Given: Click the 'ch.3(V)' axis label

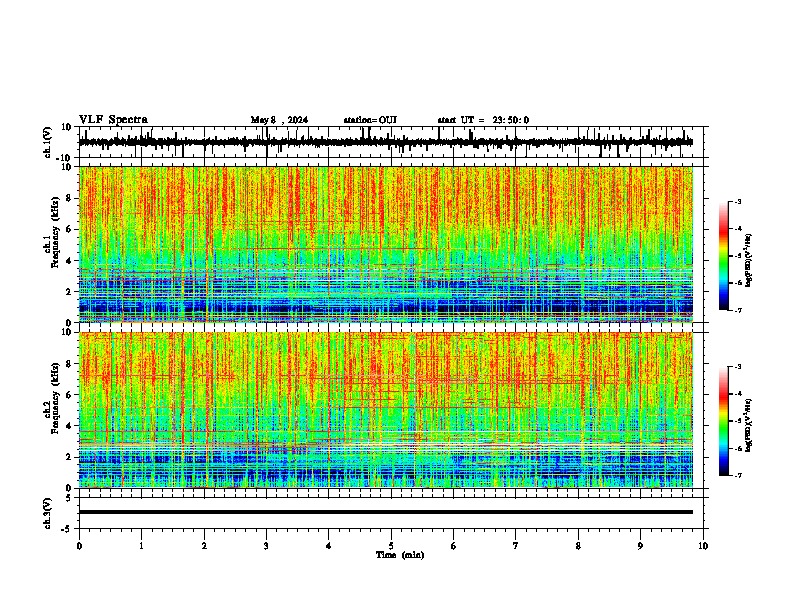Looking at the screenshot, I should pyautogui.click(x=48, y=514).
